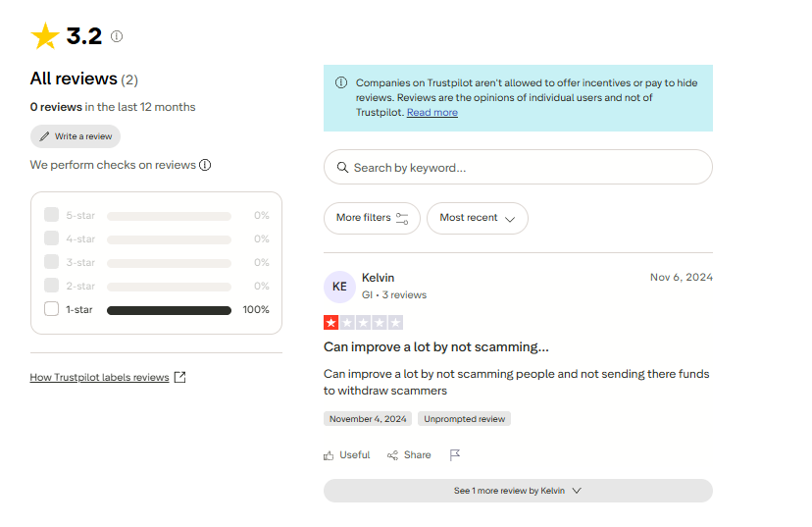Click the Useful button text
The image size is (812, 527).
355,455
